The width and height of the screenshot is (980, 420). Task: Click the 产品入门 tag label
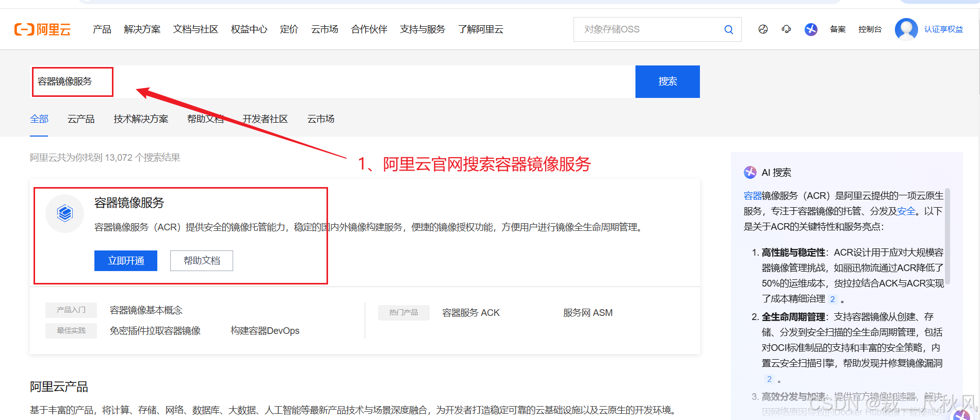point(71,310)
